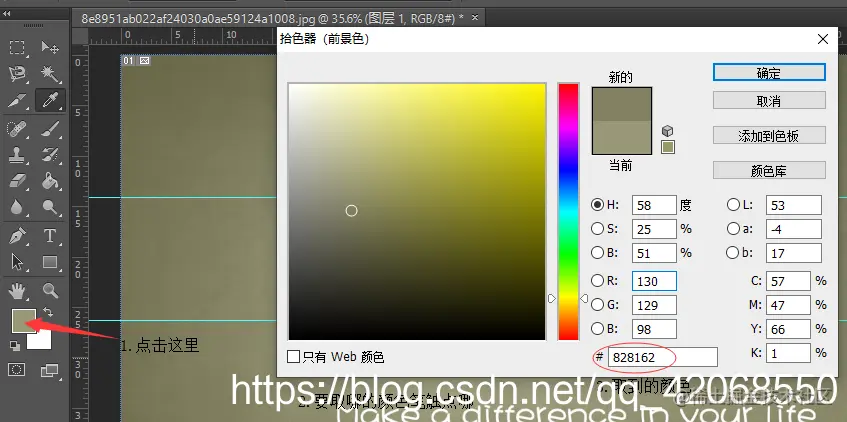
Task: Click the hex field showing 828162
Action: click(663, 357)
